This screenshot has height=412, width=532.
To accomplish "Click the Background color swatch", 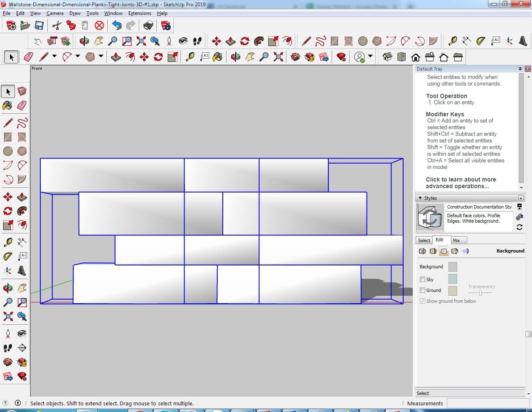I will (453, 267).
